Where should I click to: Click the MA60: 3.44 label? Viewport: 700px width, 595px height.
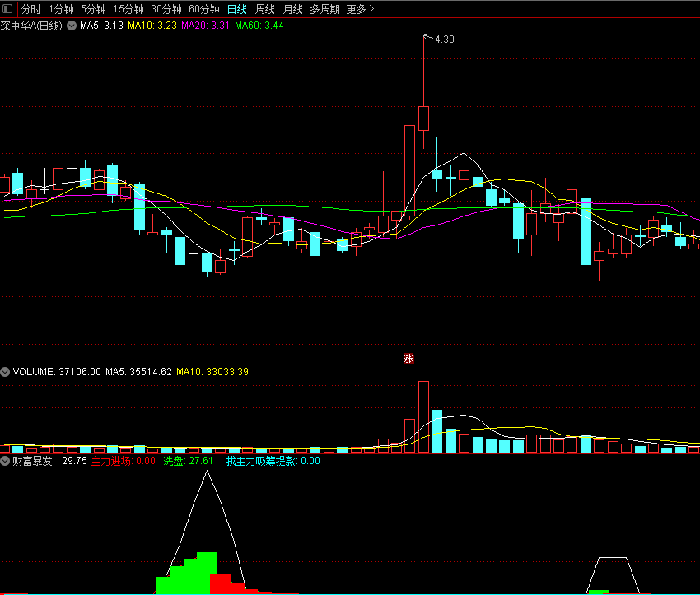click(259, 26)
